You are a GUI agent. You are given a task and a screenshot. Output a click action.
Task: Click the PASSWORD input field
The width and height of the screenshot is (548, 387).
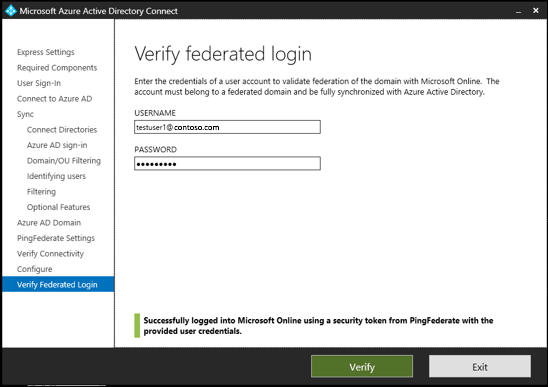tap(227, 164)
